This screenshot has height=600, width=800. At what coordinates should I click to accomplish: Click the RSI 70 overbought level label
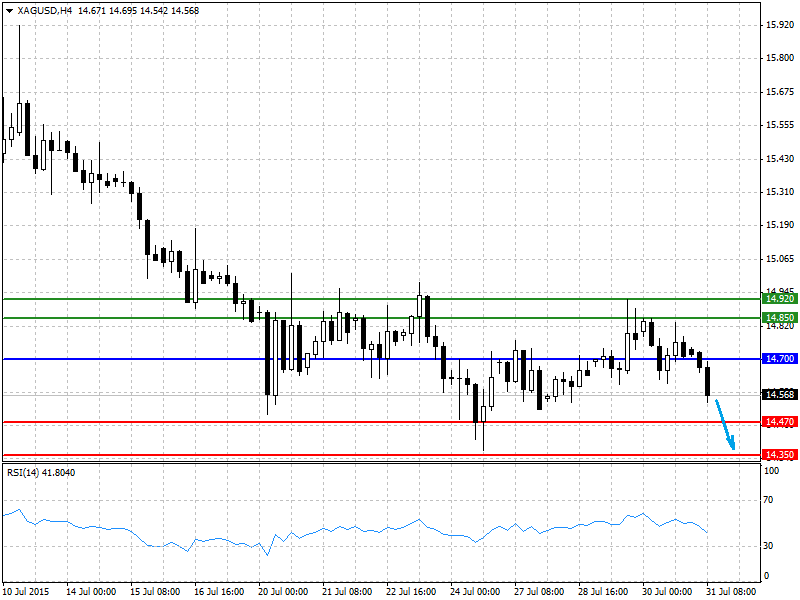point(768,500)
